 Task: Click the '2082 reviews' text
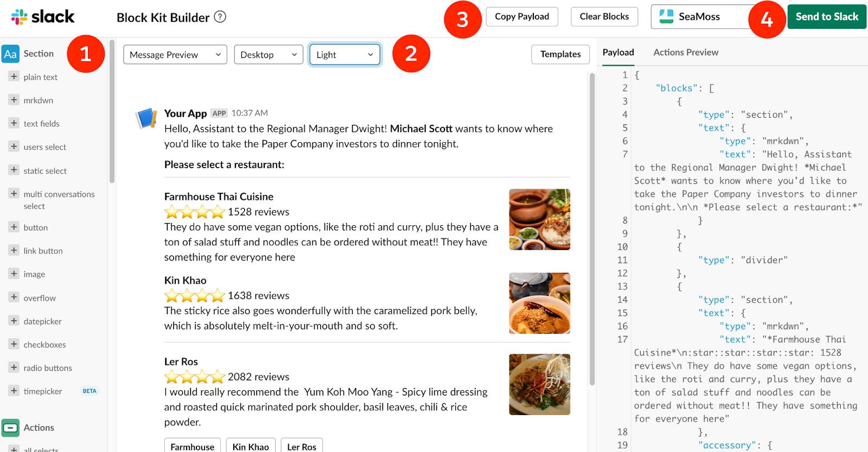[258, 377]
